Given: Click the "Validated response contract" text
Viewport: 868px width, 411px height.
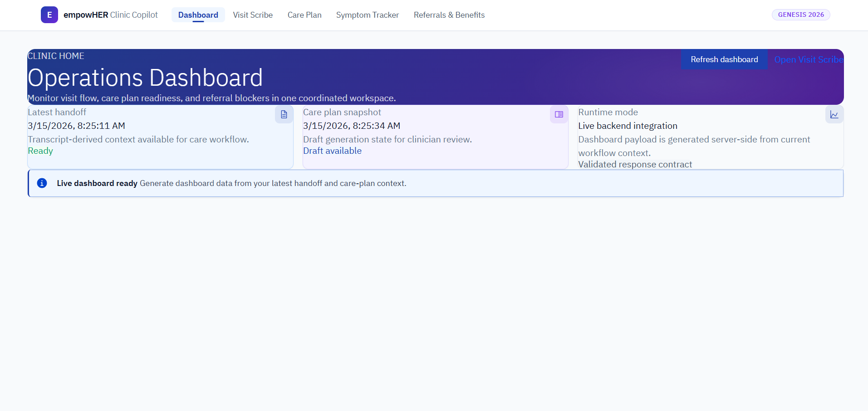Looking at the screenshot, I should [x=635, y=164].
